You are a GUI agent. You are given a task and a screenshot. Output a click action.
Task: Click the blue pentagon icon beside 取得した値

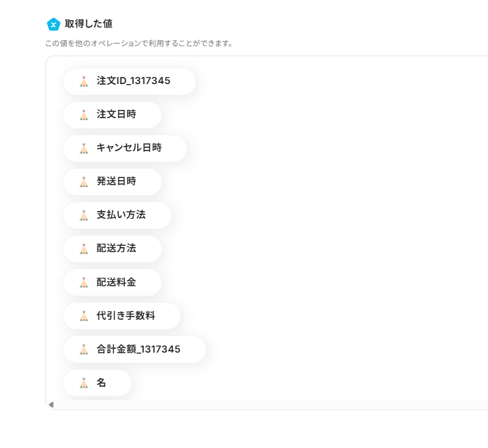pos(54,24)
